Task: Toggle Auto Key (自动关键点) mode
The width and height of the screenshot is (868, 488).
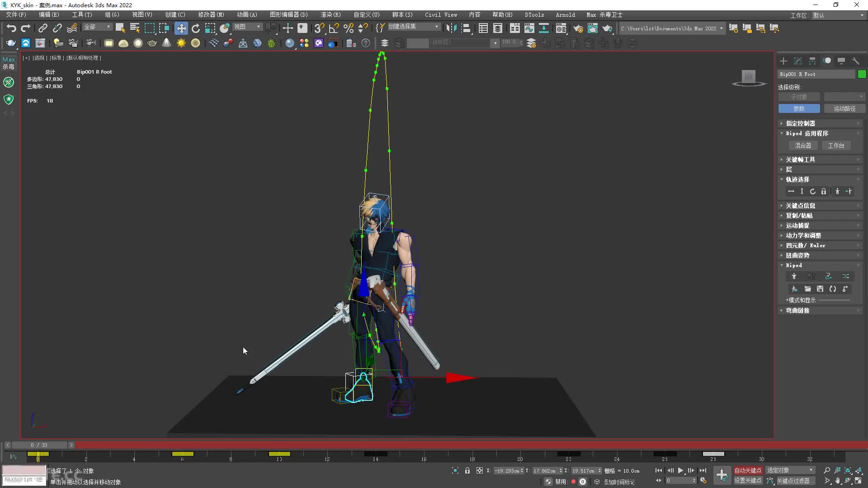Action: [x=748, y=470]
